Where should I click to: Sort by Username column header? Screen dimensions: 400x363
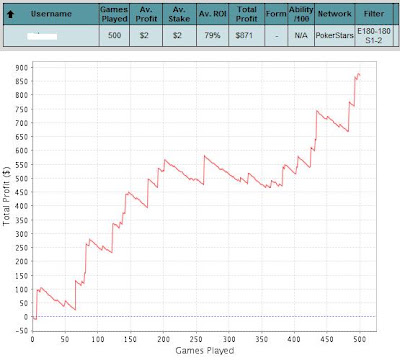[51, 14]
